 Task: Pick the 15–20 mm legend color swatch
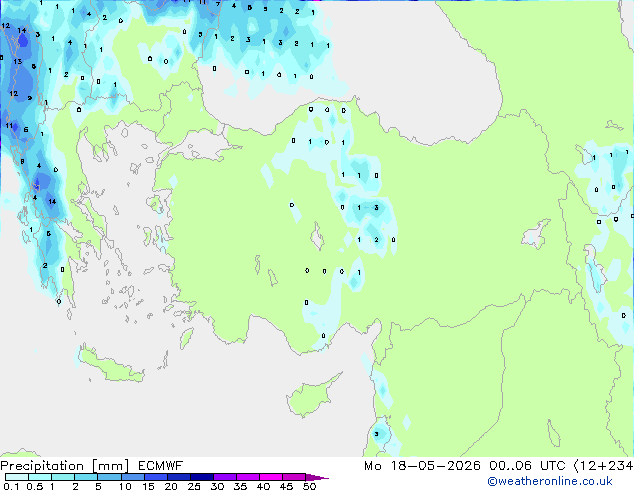156,477
